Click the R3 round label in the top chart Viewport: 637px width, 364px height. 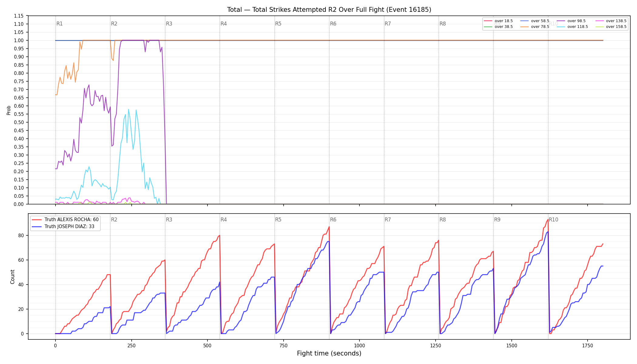(x=169, y=24)
